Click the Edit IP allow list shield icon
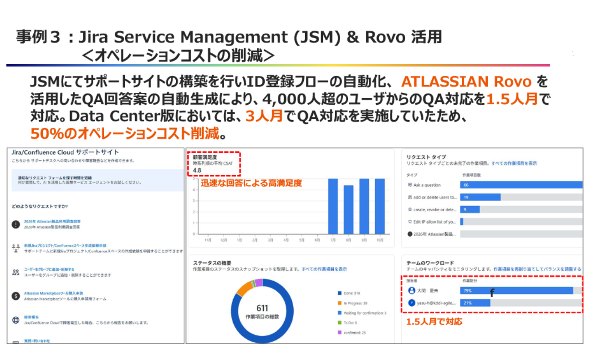The height and width of the screenshot is (364, 592). (x=411, y=222)
